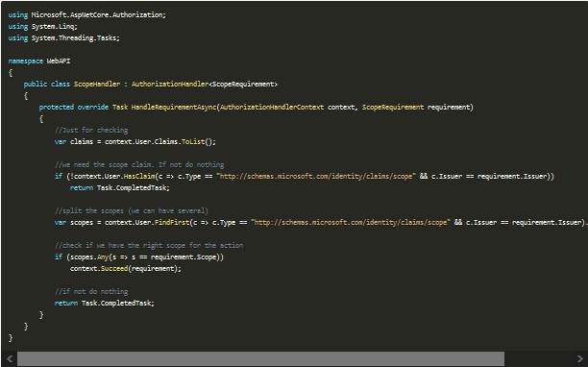Click the namespace WebAPI text
The width and height of the screenshot is (588, 367).
pos(39,61)
